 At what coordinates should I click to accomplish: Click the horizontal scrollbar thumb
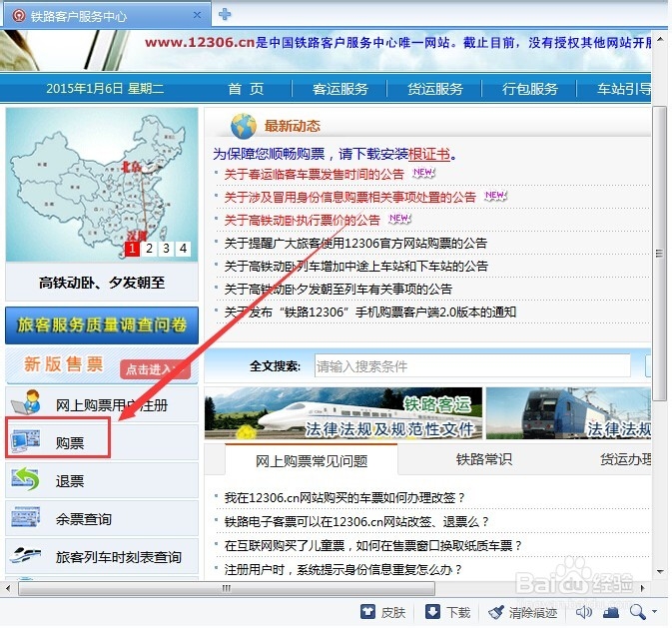227,588
